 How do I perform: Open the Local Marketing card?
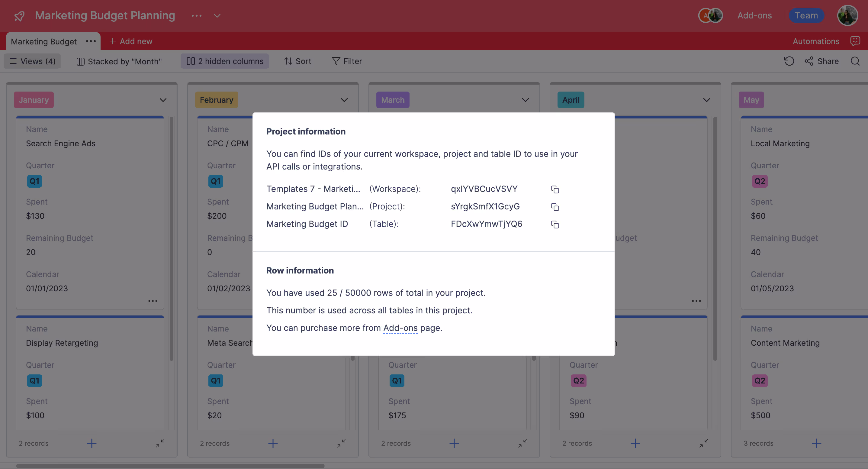(804, 213)
